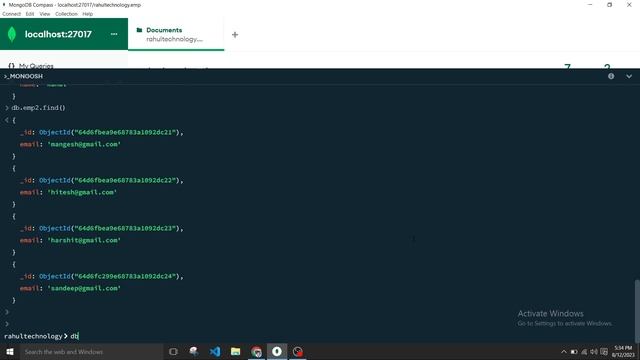
Task: Add a new tab with plus button
Action: pos(235,35)
